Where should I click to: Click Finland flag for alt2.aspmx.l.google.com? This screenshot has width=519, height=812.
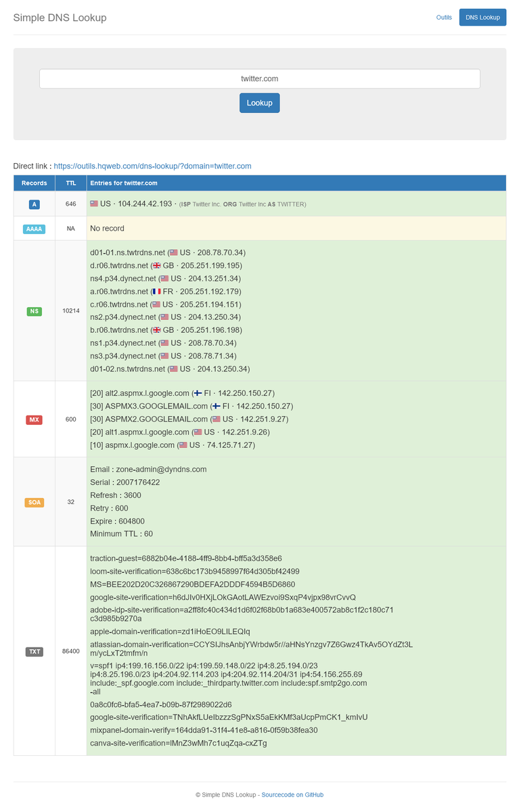(198, 393)
